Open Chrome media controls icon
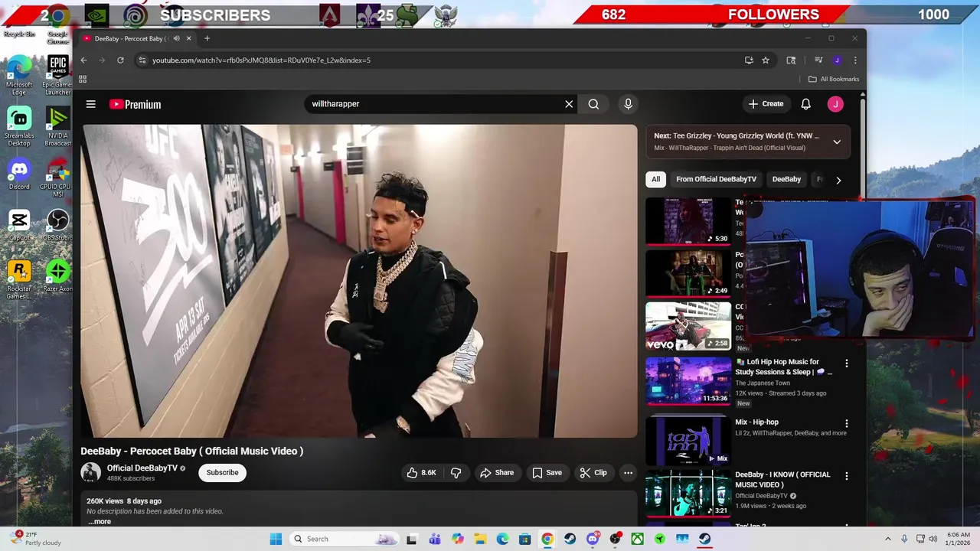Viewport: 980px width, 551px height. 818,60
